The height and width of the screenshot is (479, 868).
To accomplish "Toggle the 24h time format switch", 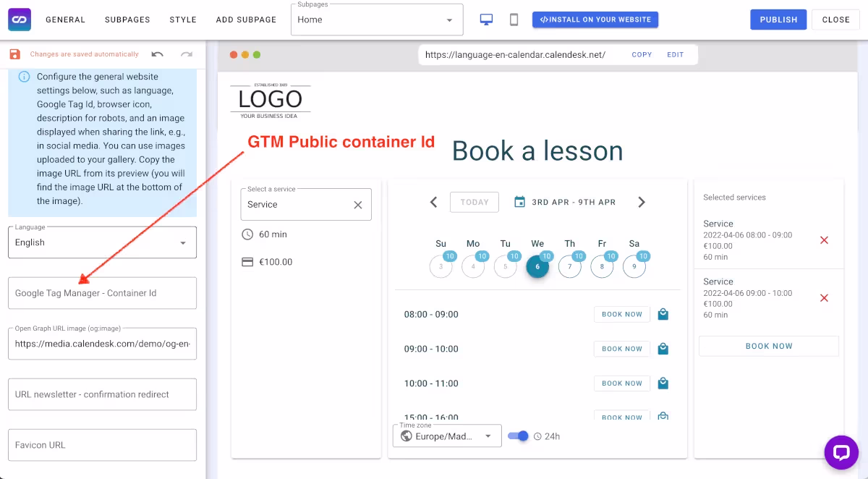I will pyautogui.click(x=519, y=436).
